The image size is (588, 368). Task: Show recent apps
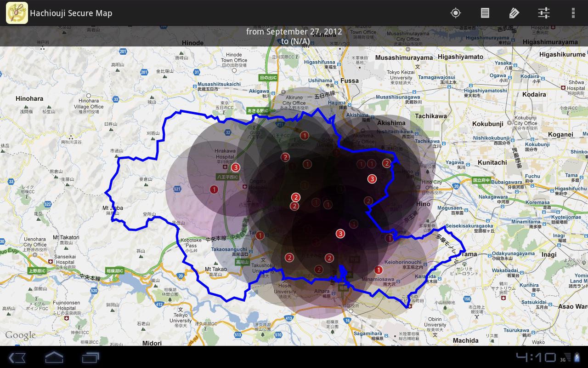[90, 357]
